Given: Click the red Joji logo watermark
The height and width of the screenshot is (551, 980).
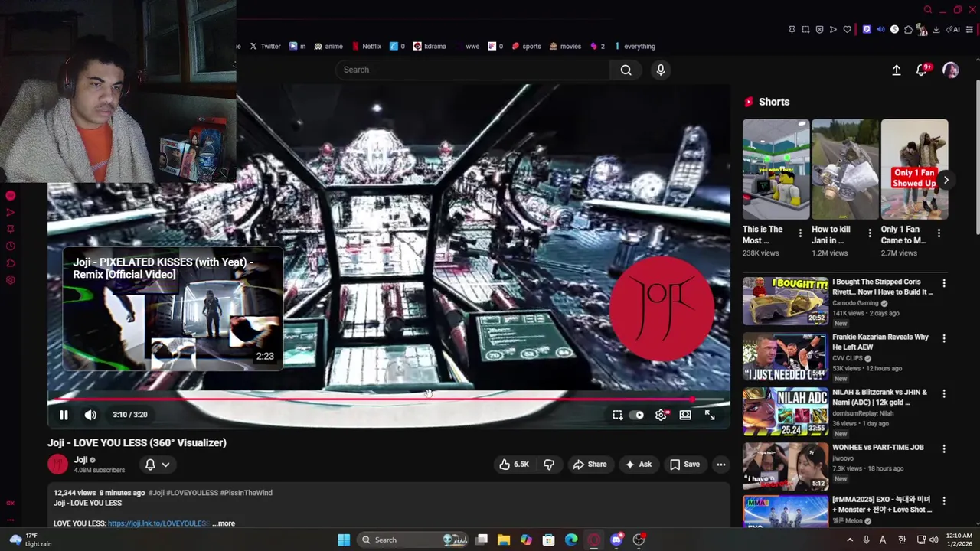Looking at the screenshot, I should 662,308.
